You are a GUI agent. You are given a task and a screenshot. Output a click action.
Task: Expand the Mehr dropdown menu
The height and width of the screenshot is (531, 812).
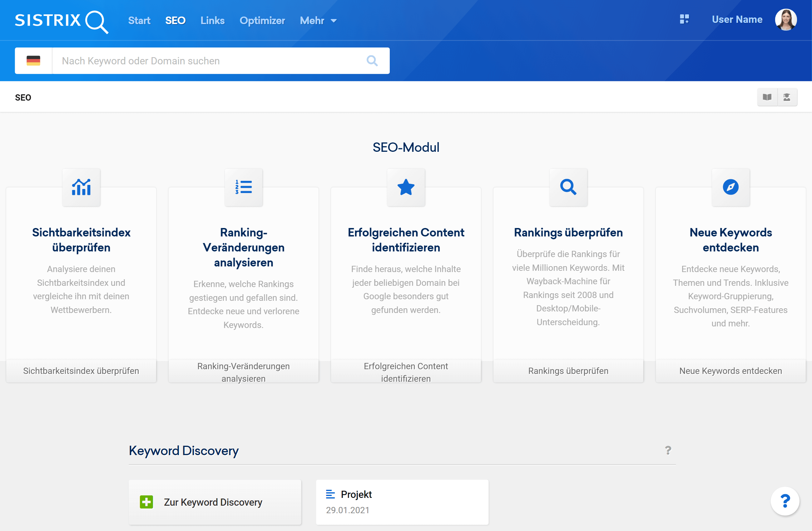(318, 21)
